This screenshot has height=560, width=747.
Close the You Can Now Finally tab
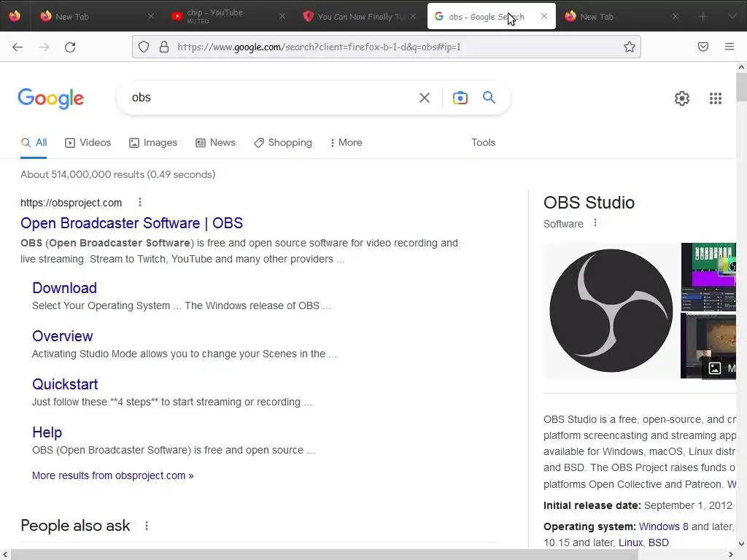pos(413,16)
